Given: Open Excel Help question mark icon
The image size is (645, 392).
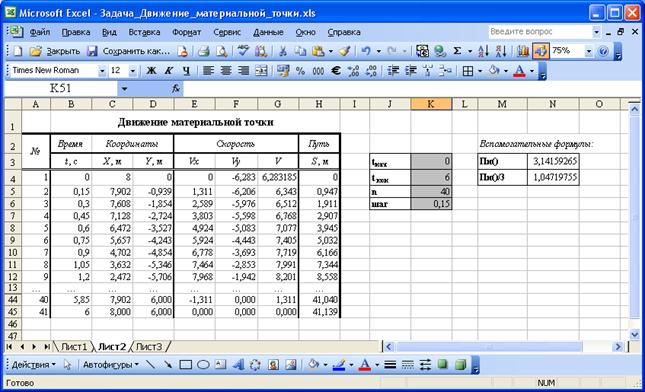Looking at the screenshot, I should point(603,51).
